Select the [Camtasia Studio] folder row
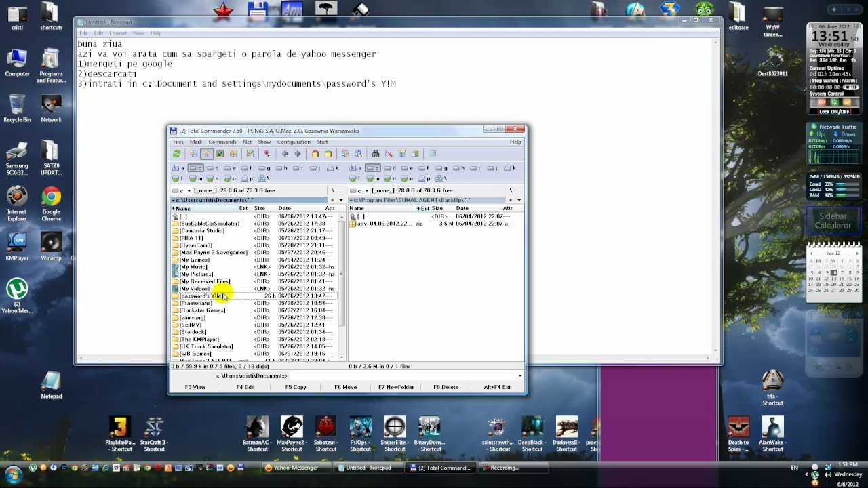The height and width of the screenshot is (488, 868). 254,230
